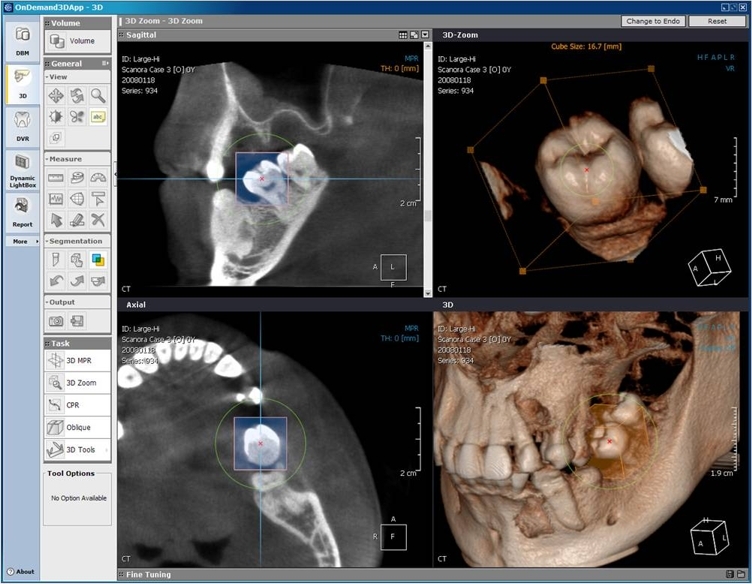Open the DVR tooth module

23,126
